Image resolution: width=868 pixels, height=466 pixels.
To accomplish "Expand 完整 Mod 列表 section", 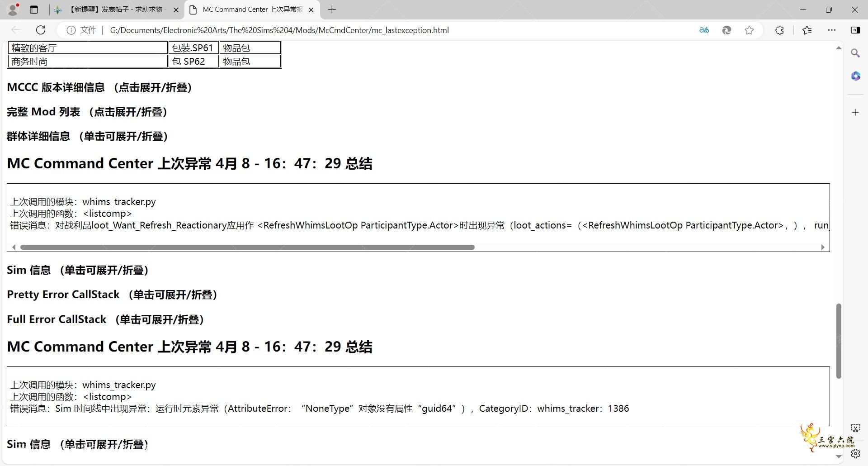I will pyautogui.click(x=87, y=112).
